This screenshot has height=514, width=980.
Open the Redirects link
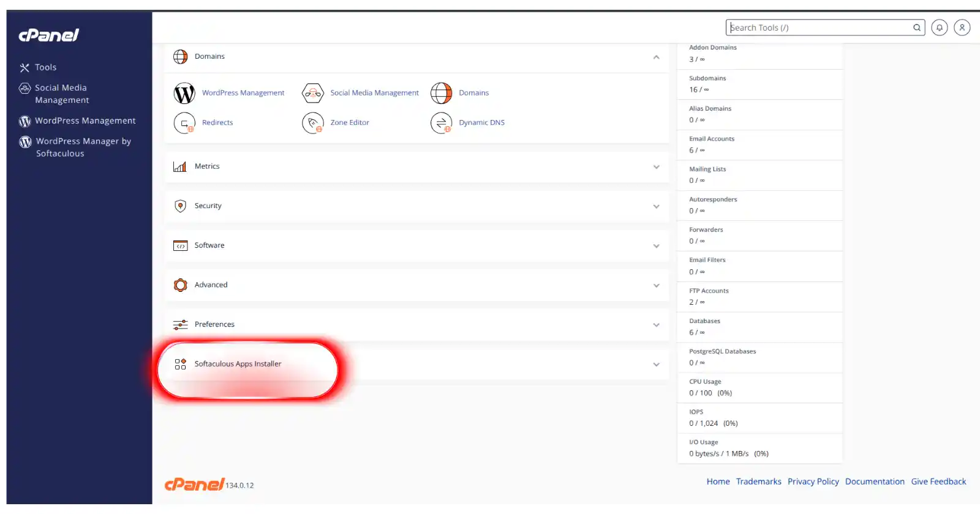pos(217,123)
